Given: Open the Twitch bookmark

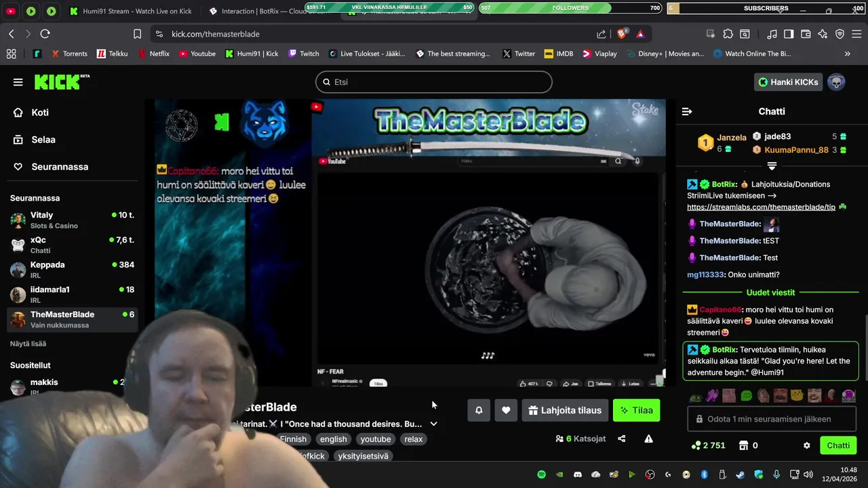Looking at the screenshot, I should point(303,54).
